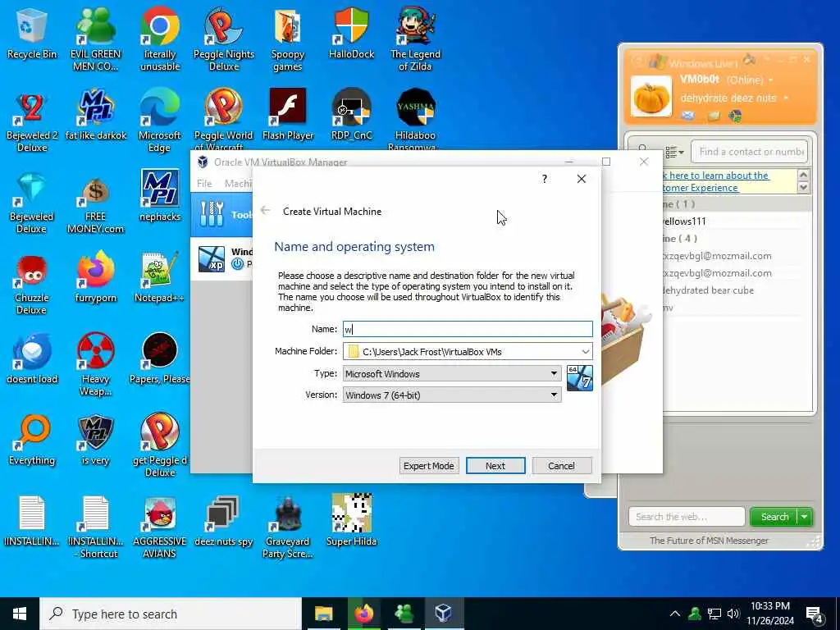Click the Search the web field in Messenger
840x630 pixels.
[687, 517]
